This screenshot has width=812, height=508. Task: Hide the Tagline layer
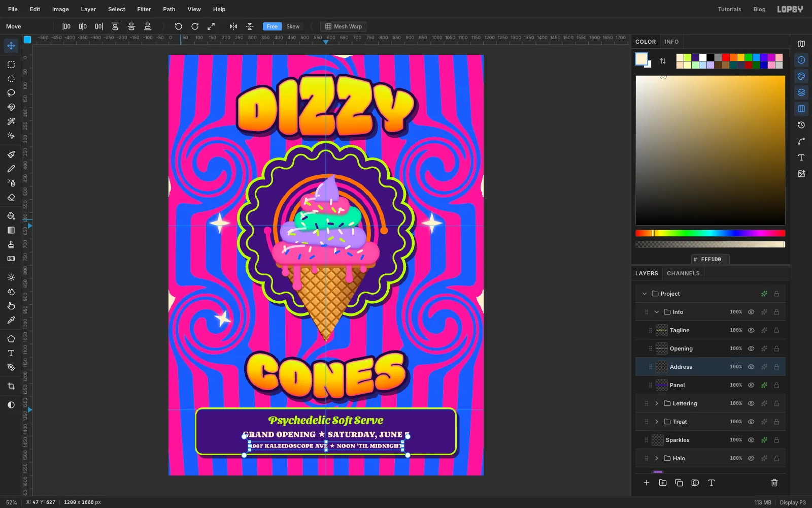(x=751, y=330)
